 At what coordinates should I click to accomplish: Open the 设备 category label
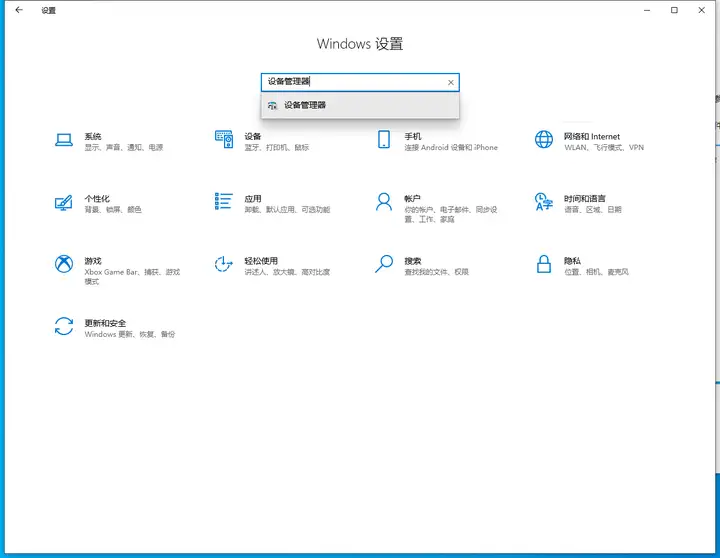pyautogui.click(x=253, y=136)
